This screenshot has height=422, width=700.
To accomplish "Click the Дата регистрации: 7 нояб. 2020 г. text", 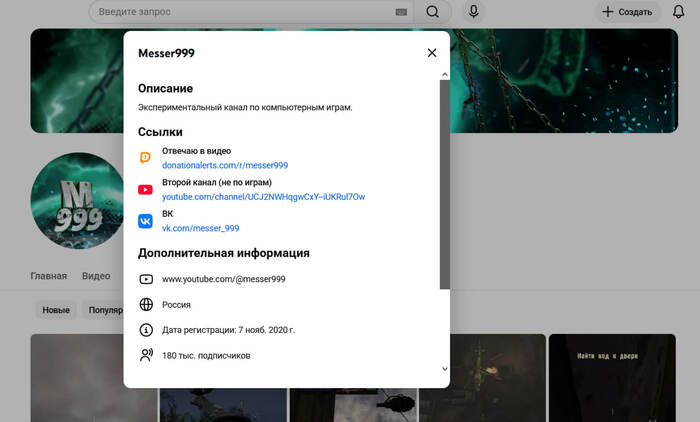I will click(x=228, y=330).
